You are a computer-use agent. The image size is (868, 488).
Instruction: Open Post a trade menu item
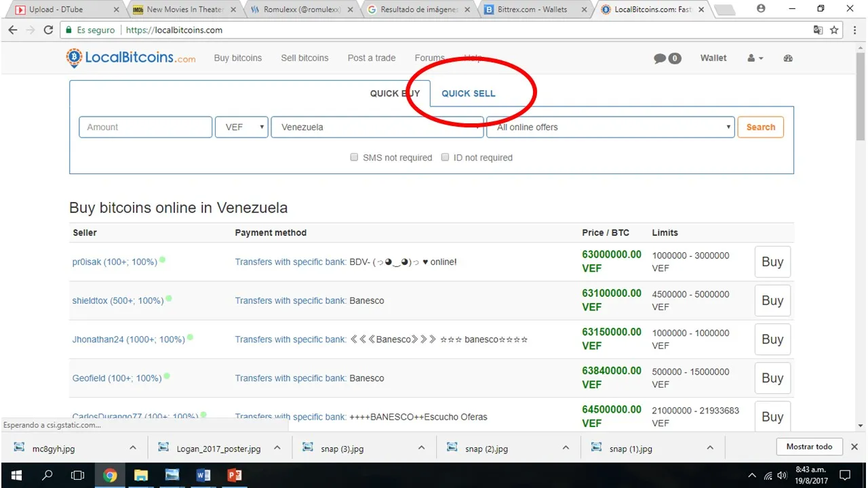point(372,58)
